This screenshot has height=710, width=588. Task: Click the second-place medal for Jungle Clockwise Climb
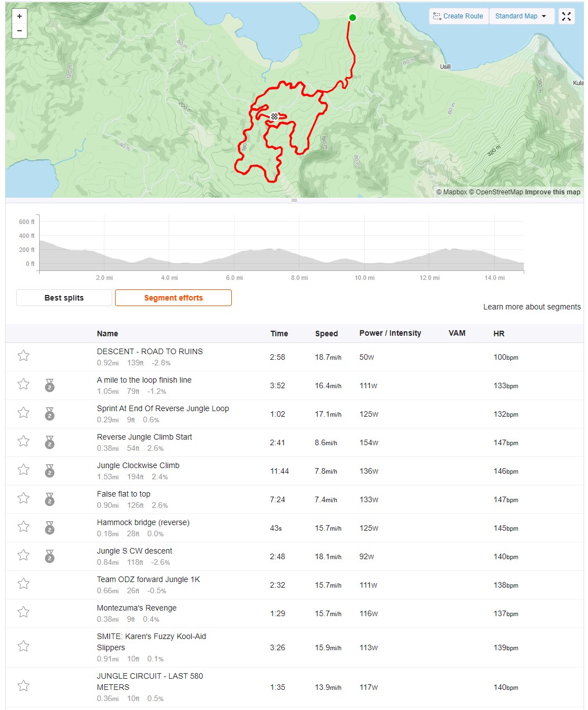pos(50,471)
